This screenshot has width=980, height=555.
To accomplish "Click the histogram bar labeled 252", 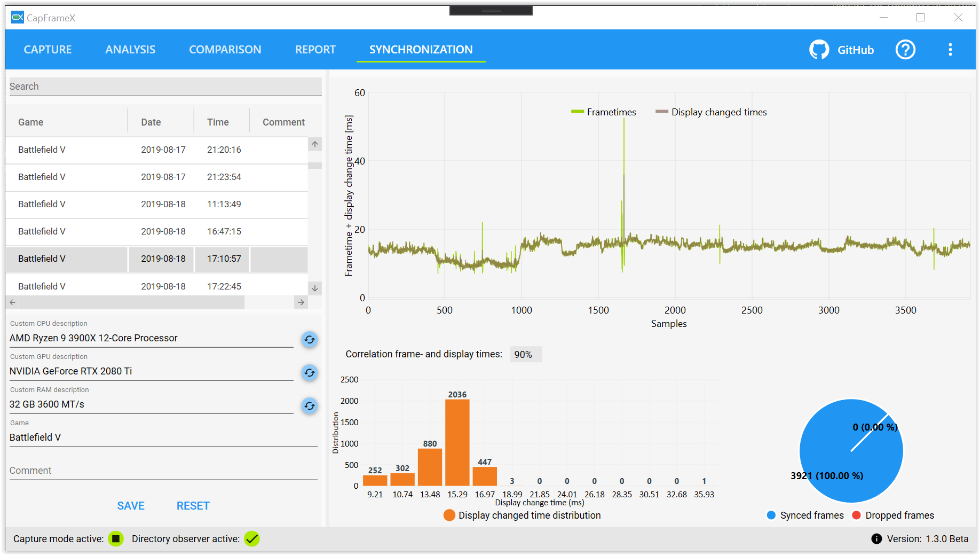I will [x=375, y=480].
